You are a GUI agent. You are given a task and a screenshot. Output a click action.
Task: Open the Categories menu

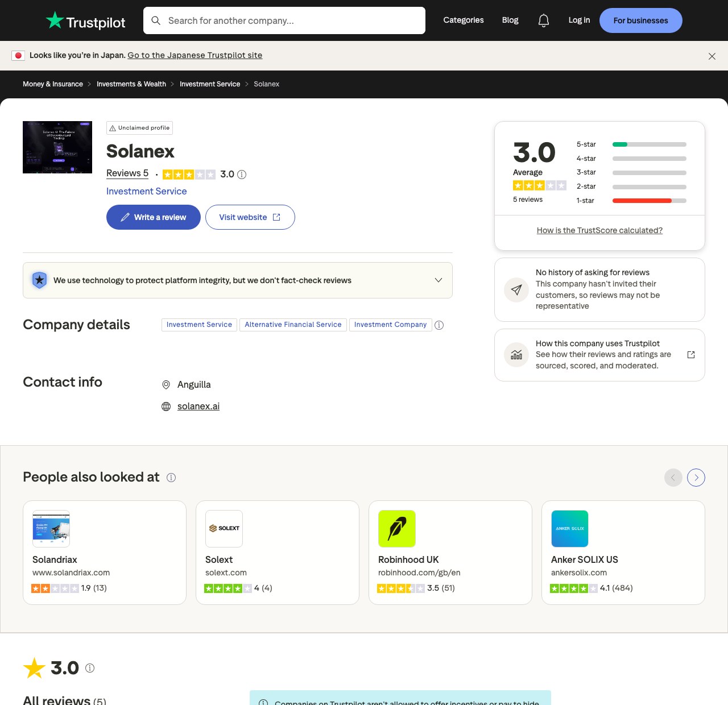pyautogui.click(x=464, y=20)
